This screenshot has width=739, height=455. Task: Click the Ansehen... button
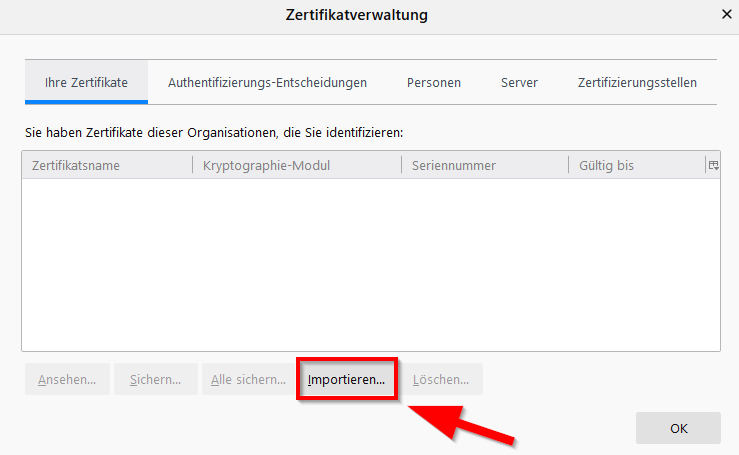click(x=67, y=380)
